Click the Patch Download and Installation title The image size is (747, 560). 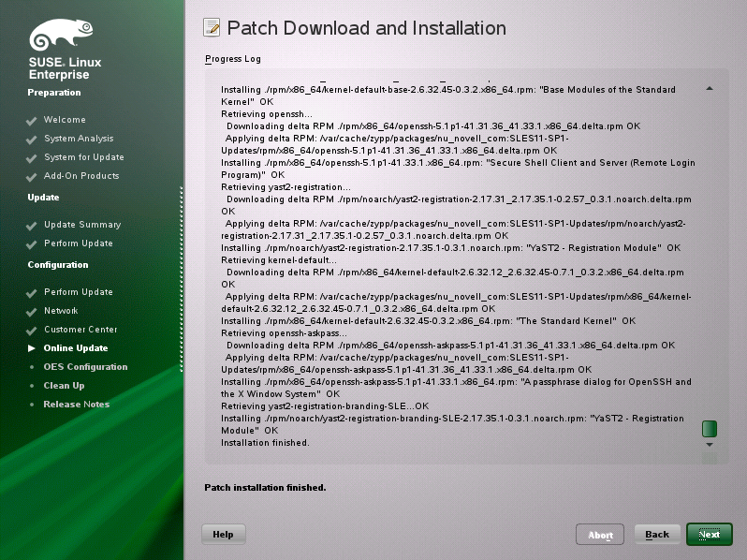click(x=366, y=28)
